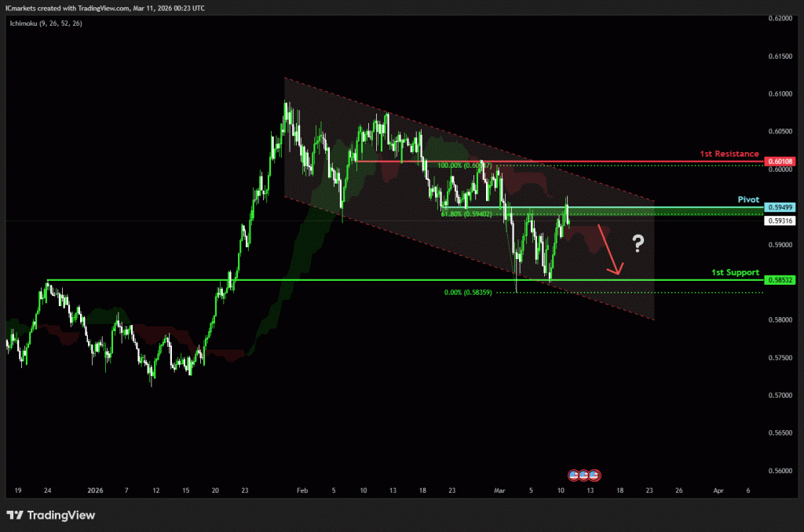Click the red 0.60108 resistance price tag
This screenshot has height=532, width=804.
[781, 162]
